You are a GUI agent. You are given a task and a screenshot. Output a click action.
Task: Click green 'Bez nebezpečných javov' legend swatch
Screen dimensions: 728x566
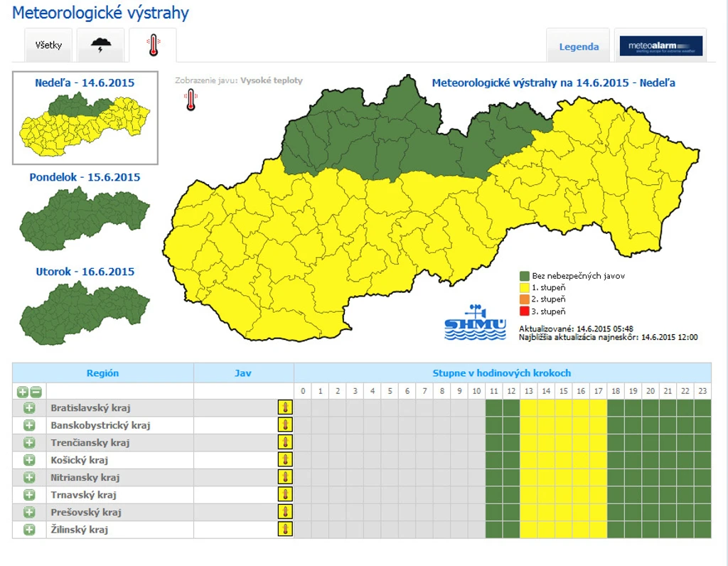[x=525, y=276]
